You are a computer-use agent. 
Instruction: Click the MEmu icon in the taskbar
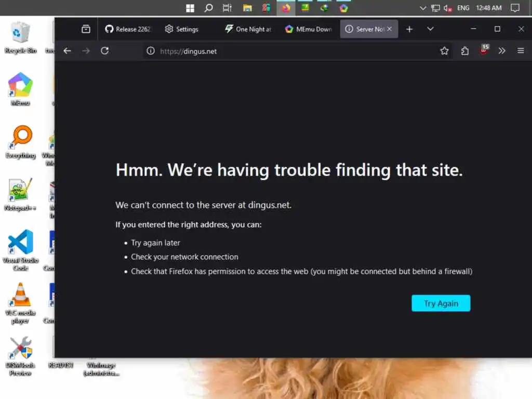point(344,8)
